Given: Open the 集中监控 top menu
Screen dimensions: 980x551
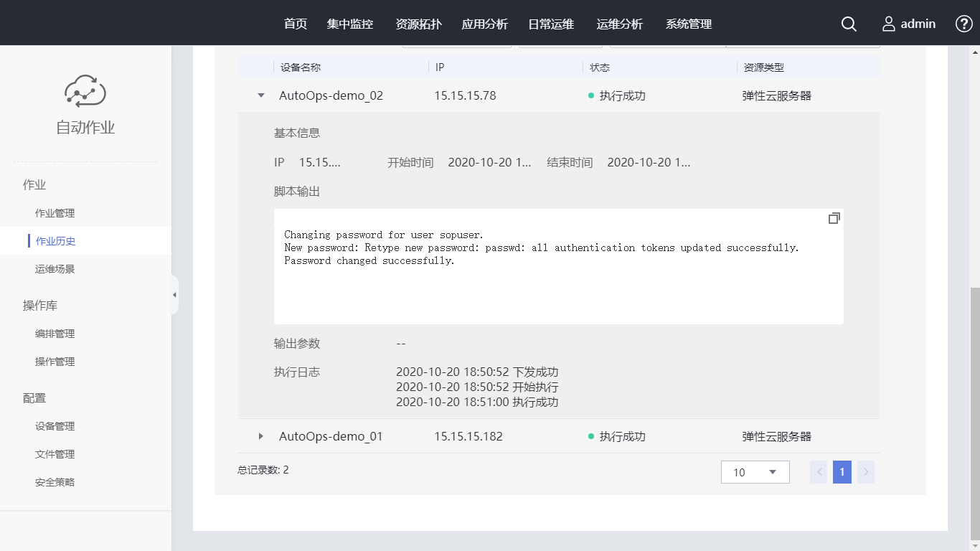Looking at the screenshot, I should point(350,24).
